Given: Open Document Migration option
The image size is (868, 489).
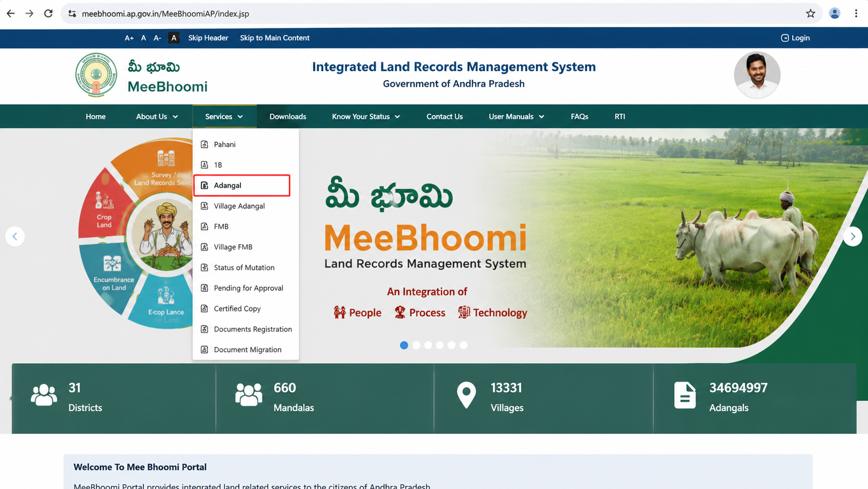Looking at the screenshot, I should click(246, 350).
